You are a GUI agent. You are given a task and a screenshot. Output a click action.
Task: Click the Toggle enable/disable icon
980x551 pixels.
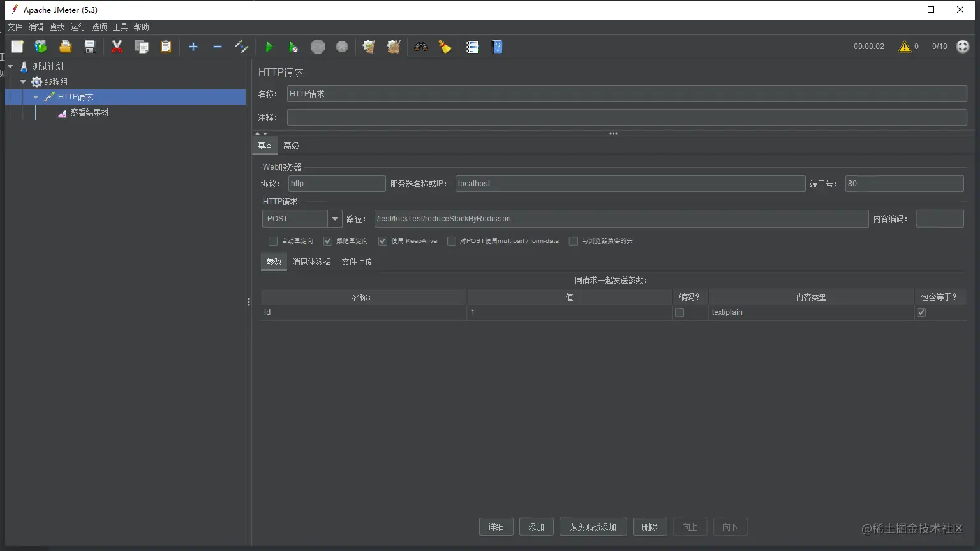click(242, 47)
